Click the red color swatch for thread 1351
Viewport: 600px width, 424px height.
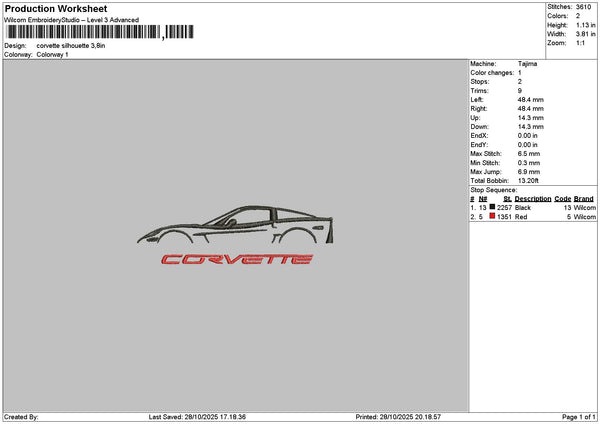(492, 216)
